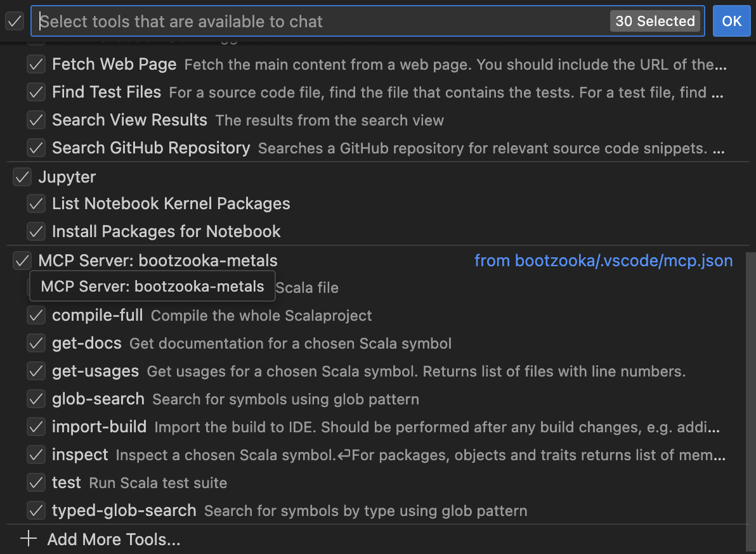Select the Jupyter group label
This screenshot has width=756, height=554.
(x=67, y=177)
